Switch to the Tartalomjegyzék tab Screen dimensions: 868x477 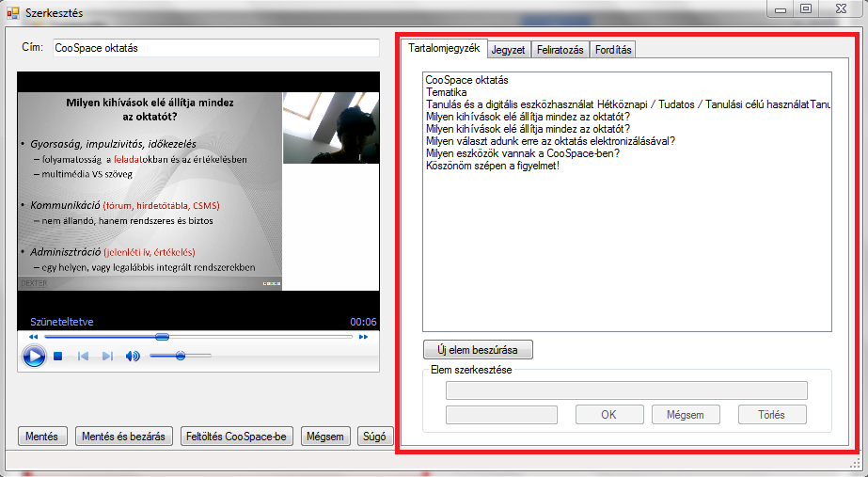444,48
